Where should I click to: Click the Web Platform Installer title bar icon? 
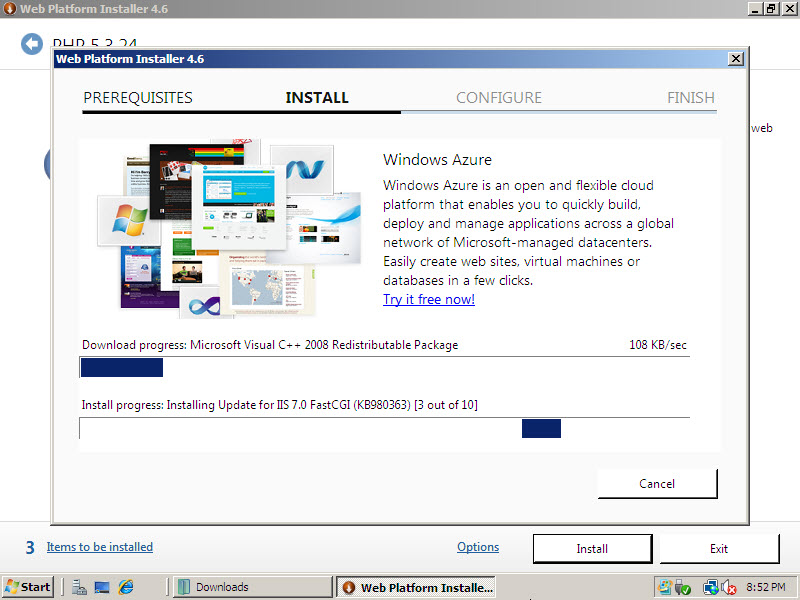pyautogui.click(x=10, y=9)
